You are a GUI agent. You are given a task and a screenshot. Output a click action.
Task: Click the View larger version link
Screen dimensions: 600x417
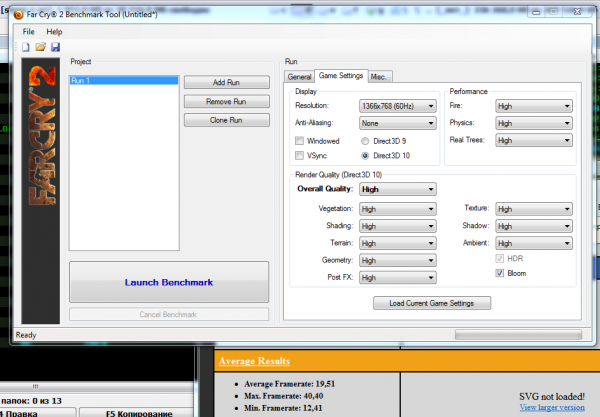click(554, 407)
